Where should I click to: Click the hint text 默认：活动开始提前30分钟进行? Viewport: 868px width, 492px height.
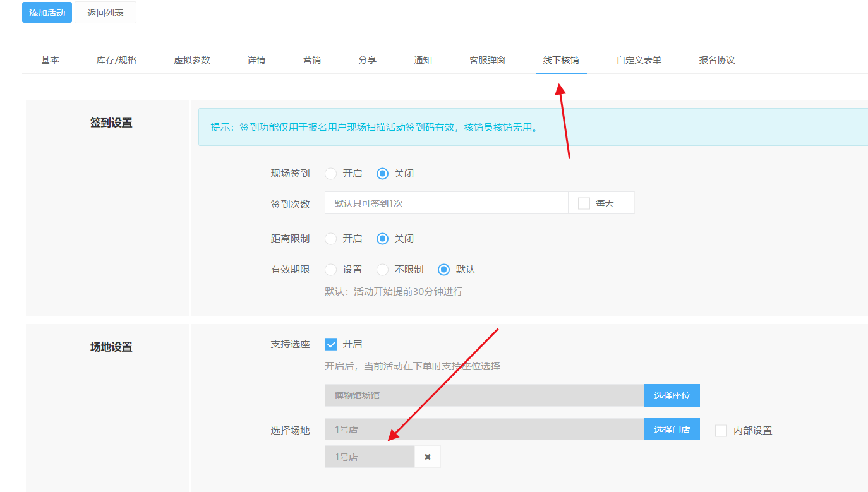(394, 292)
